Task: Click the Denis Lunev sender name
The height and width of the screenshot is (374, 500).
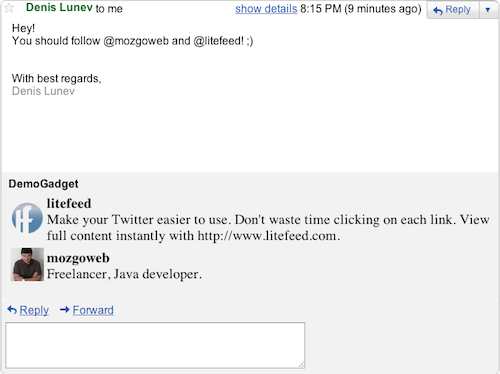Action: coord(59,7)
